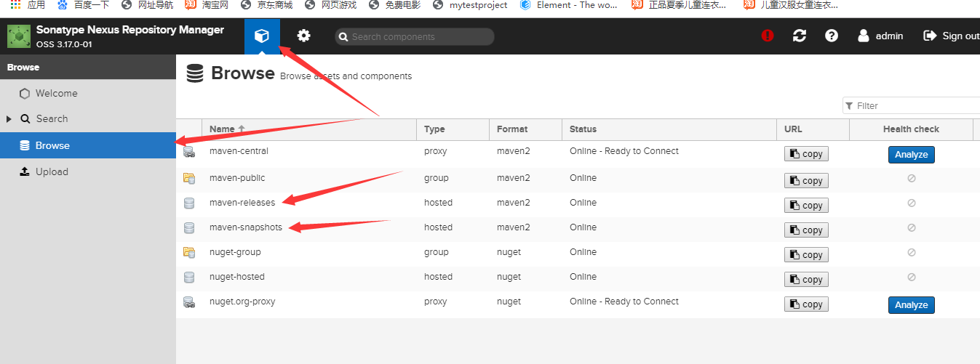The image size is (980, 364).
Task: Click the nuget-hosted database icon
Action: point(189,277)
